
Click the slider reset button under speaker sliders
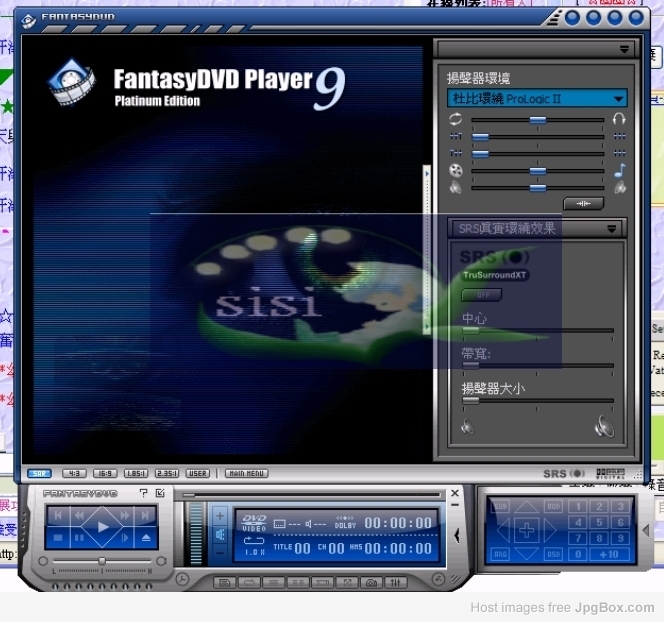pos(583,204)
